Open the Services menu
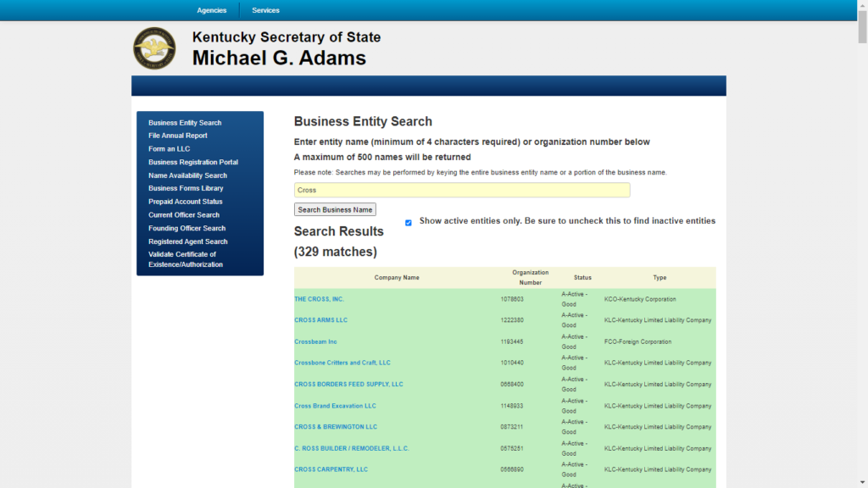This screenshot has height=488, width=868. click(265, 9)
